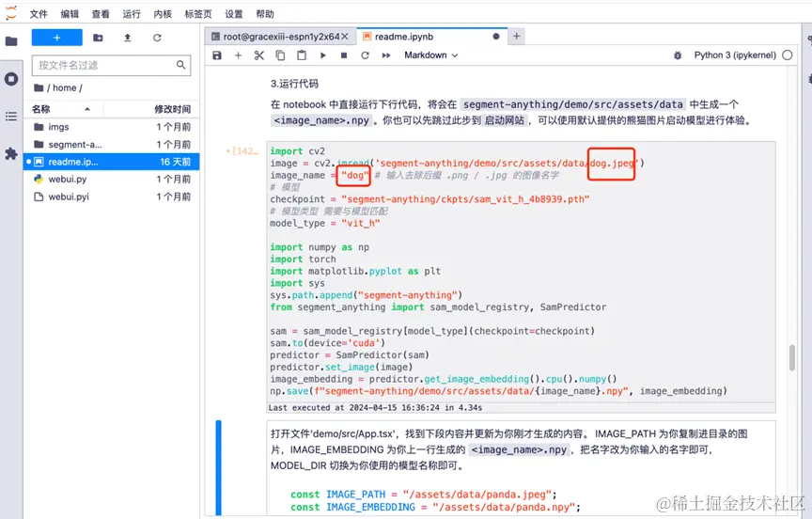Go to the root folder icon in breadcrumb

point(39,88)
